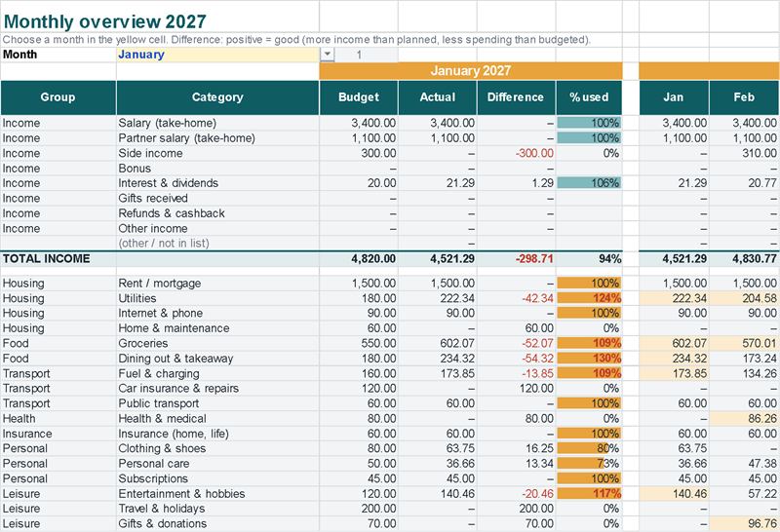780x532 pixels.
Task: Select the Jan column header
Action: [674, 97]
